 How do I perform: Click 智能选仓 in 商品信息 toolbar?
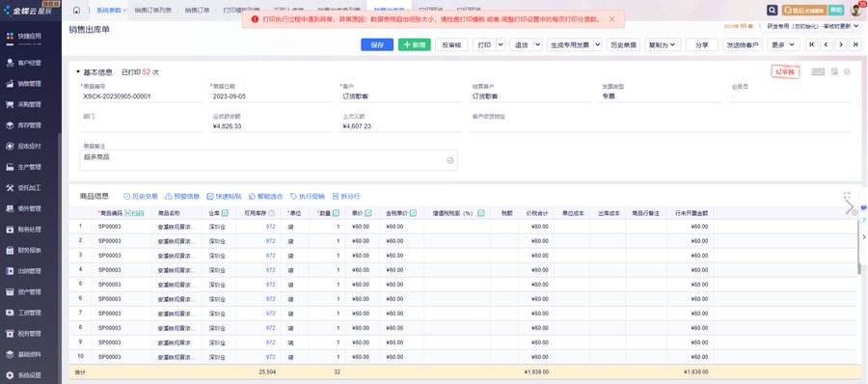(x=266, y=196)
